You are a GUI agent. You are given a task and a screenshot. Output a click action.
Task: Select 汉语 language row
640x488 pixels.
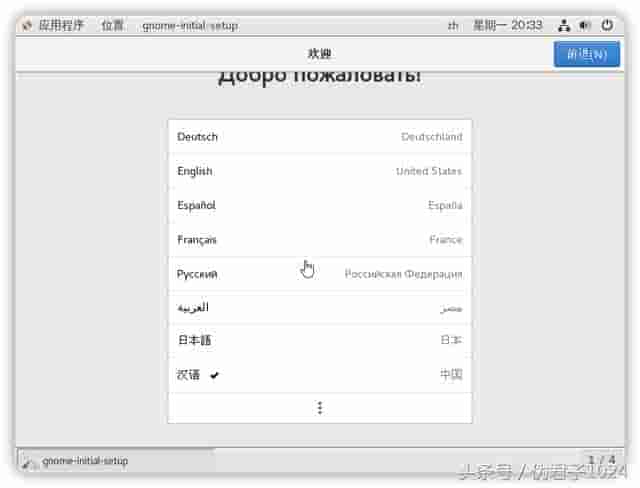(x=320, y=374)
